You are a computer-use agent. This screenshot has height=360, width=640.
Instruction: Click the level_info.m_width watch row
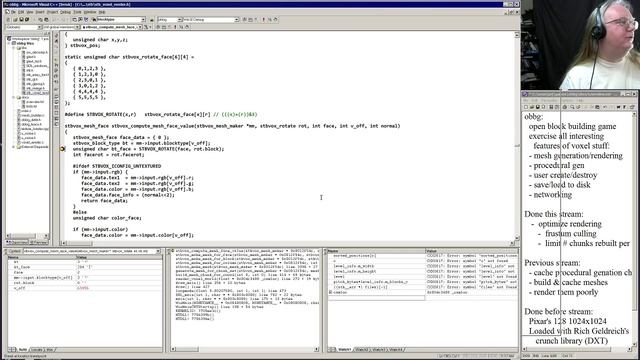coord(422,266)
